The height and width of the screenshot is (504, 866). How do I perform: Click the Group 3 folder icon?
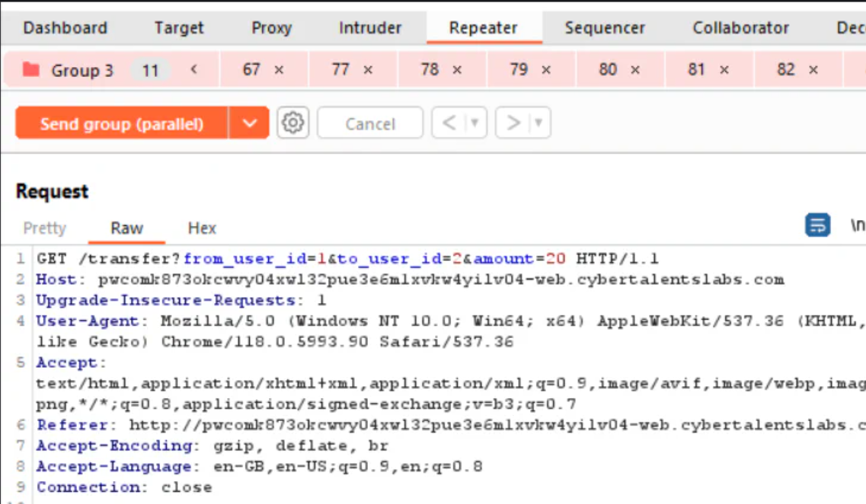[31, 70]
